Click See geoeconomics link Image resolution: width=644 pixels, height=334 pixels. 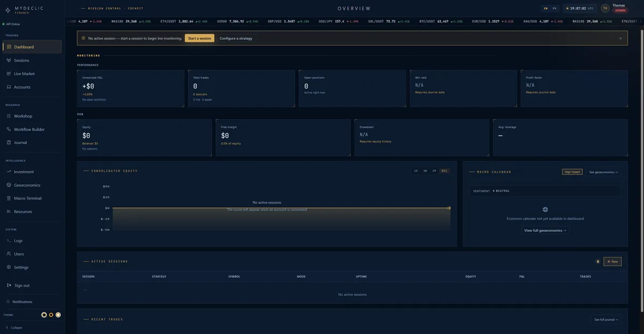(604, 172)
